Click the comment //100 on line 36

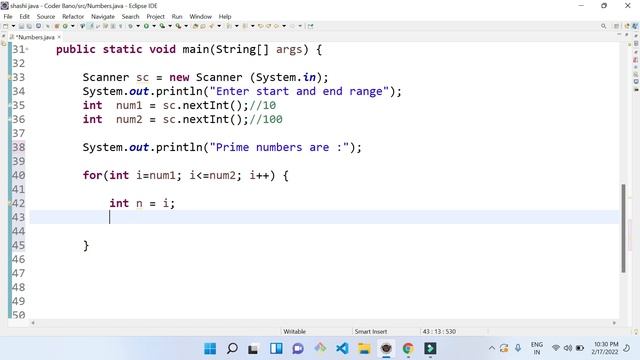pyautogui.click(x=266, y=119)
